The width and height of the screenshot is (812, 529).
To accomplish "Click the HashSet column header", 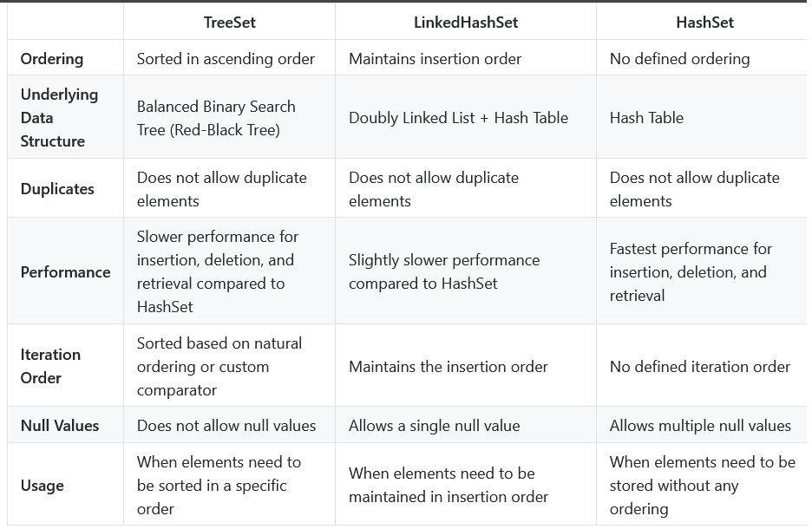I will [x=704, y=23].
